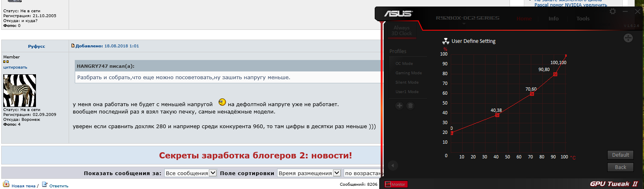This screenshot has width=644, height=189.
Task: Click the GPU Tweak II logo text
Action: tap(614, 184)
